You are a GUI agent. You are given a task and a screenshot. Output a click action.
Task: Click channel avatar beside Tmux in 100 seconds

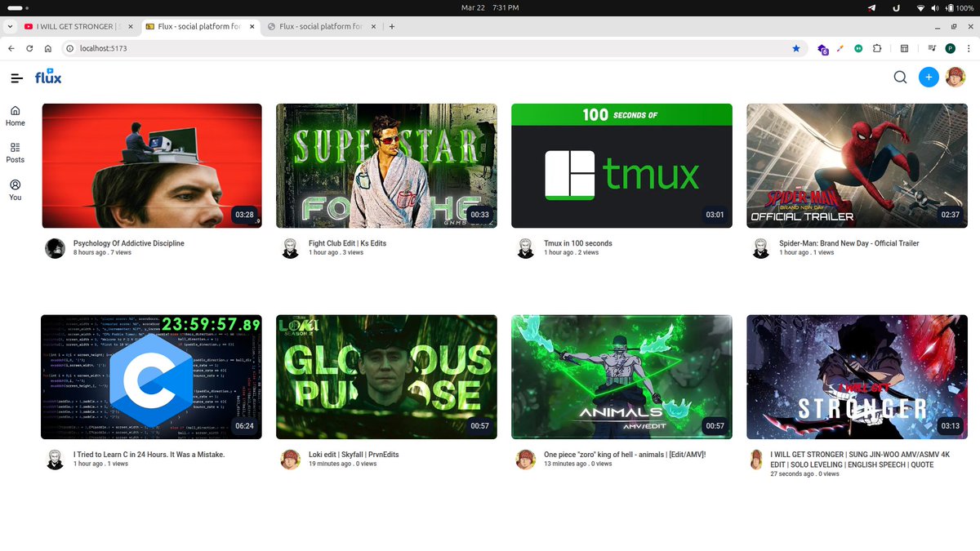click(x=526, y=249)
